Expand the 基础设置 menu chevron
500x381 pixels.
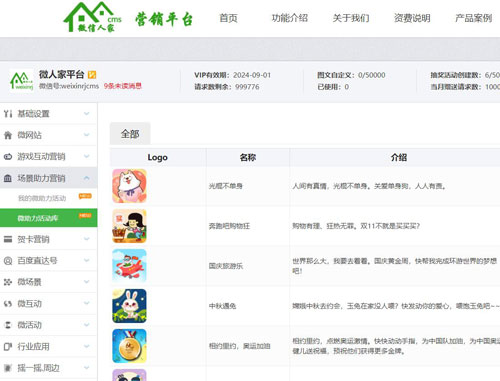tap(87, 114)
